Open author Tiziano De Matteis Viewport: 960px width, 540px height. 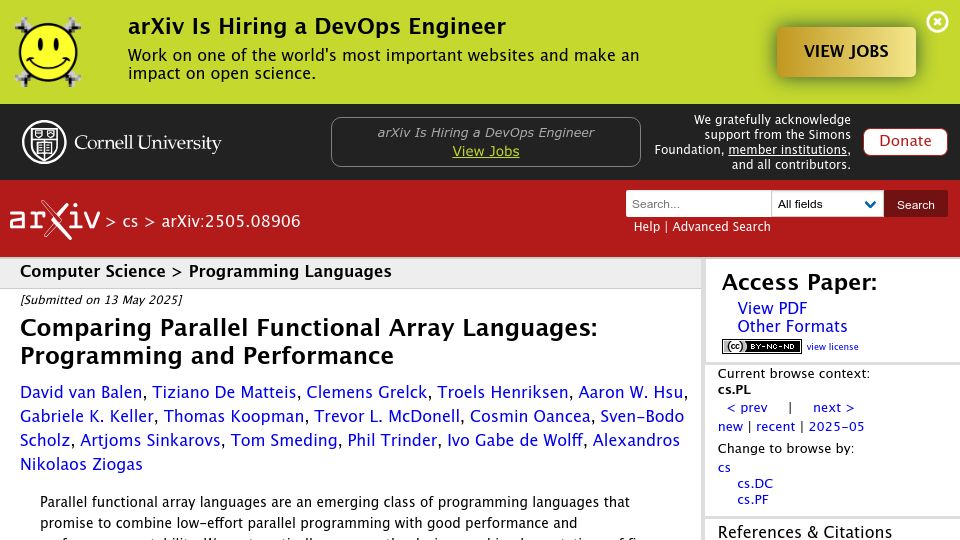224,392
